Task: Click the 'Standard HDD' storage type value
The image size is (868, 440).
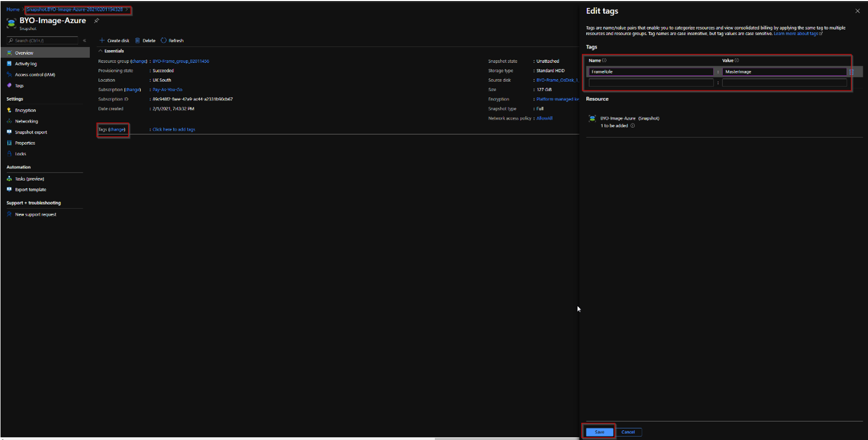Action: tap(550, 71)
